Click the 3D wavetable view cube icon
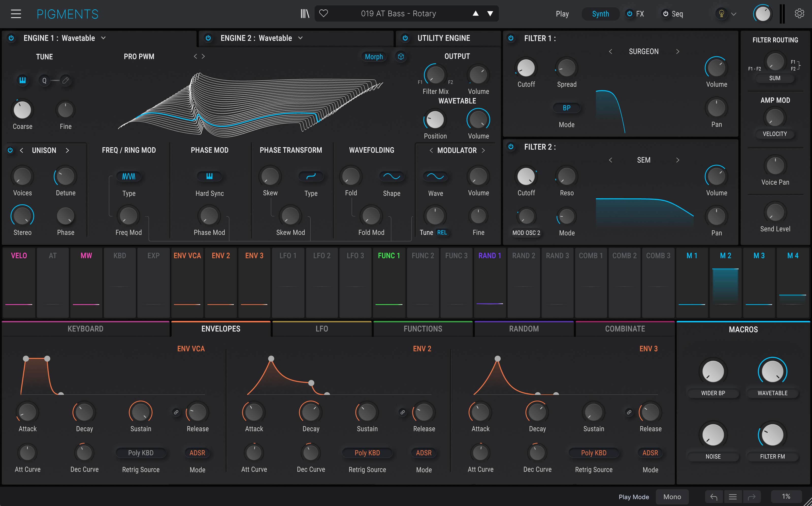The image size is (812, 506). pyautogui.click(x=401, y=57)
